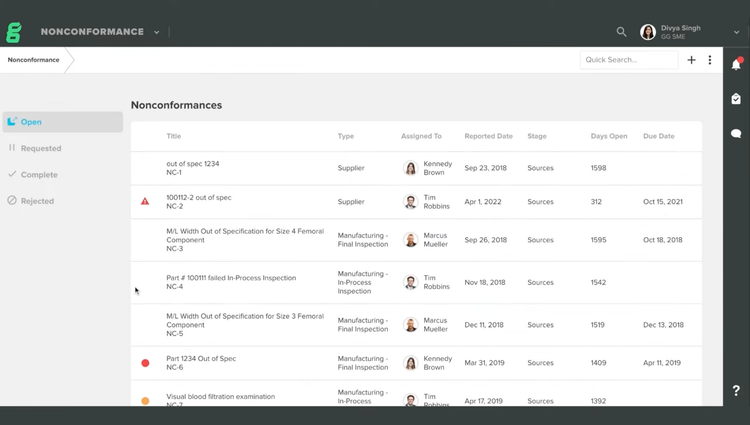Click the plus icon to add nonconformance
Image resolution: width=750 pixels, height=425 pixels.
coord(691,60)
